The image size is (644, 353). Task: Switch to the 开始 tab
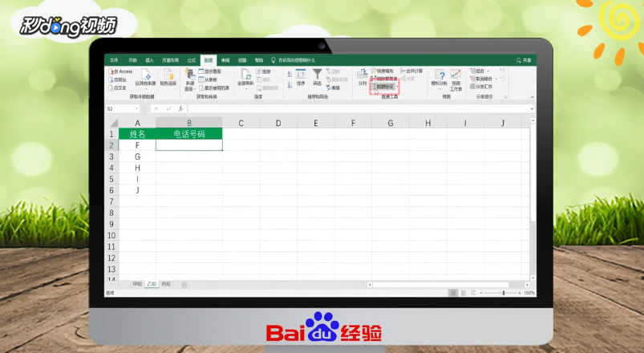pos(132,60)
